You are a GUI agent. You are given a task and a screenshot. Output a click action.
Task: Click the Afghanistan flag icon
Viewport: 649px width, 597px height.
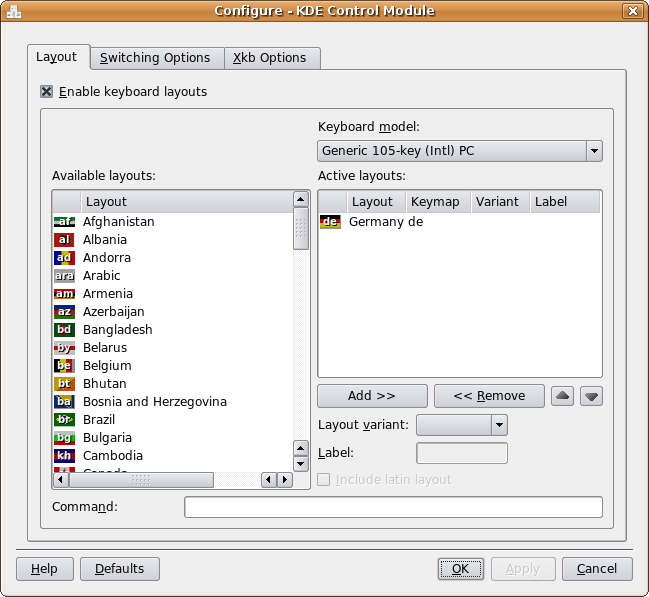coord(64,222)
